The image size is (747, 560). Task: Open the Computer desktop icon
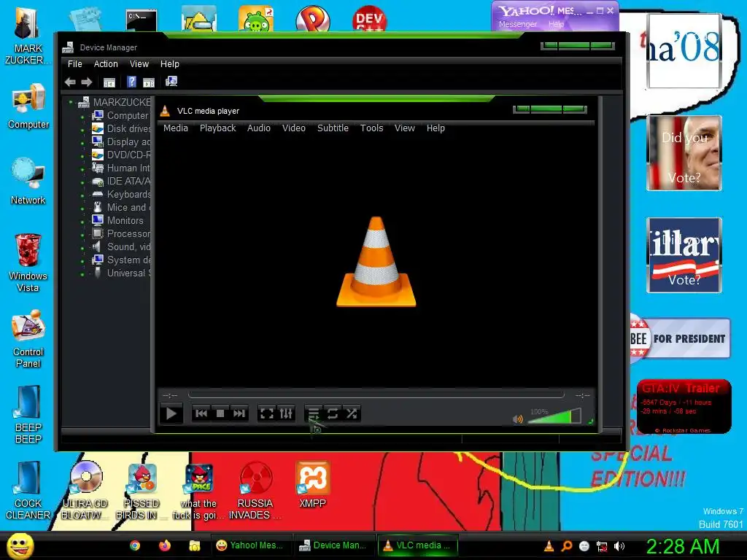tap(28, 106)
